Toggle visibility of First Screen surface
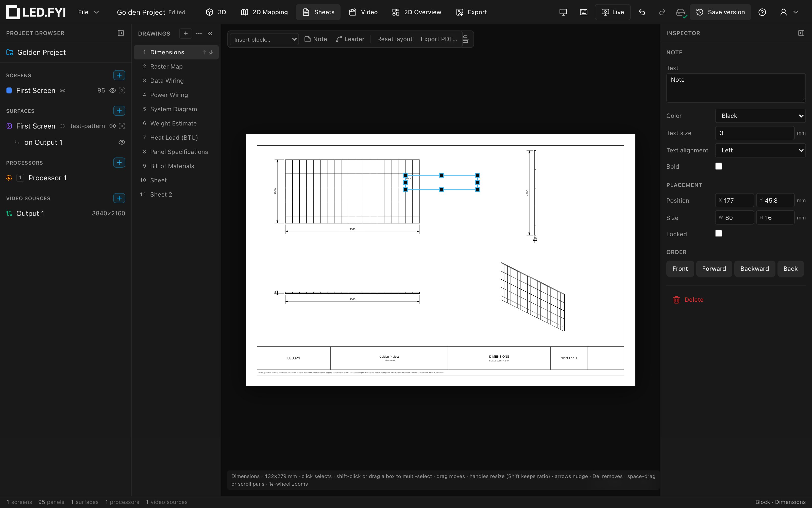The image size is (812, 508). click(x=113, y=126)
